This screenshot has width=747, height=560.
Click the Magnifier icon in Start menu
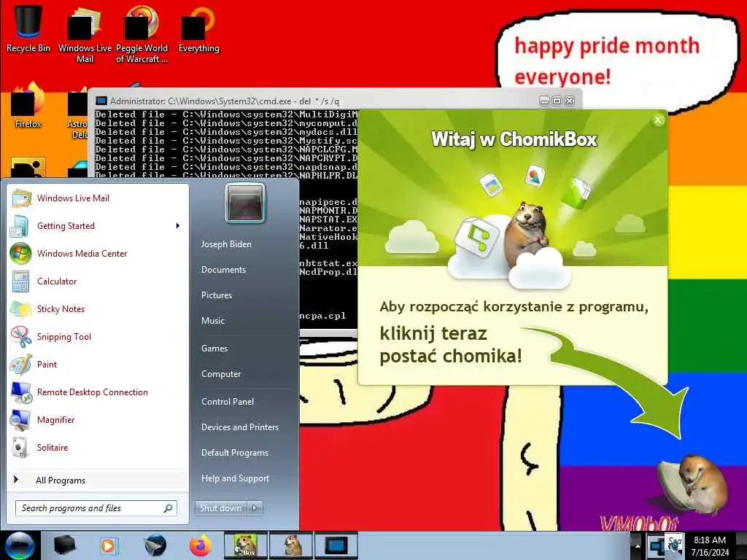(x=21, y=420)
